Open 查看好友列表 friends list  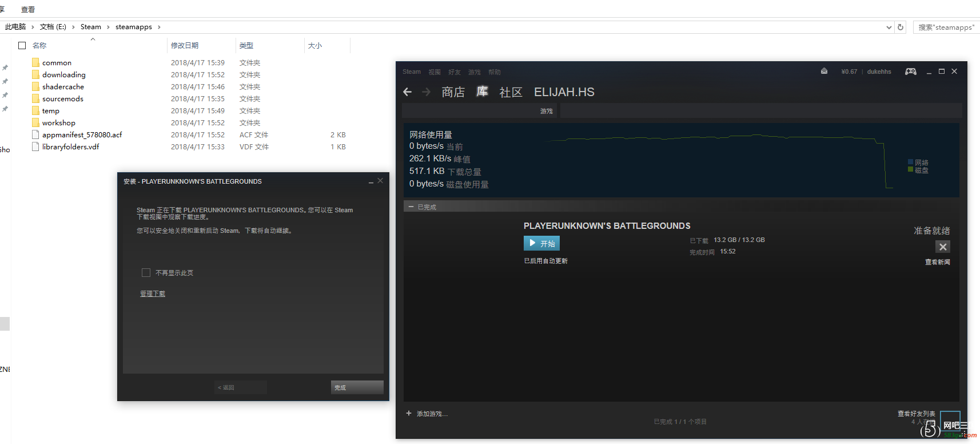click(x=917, y=414)
